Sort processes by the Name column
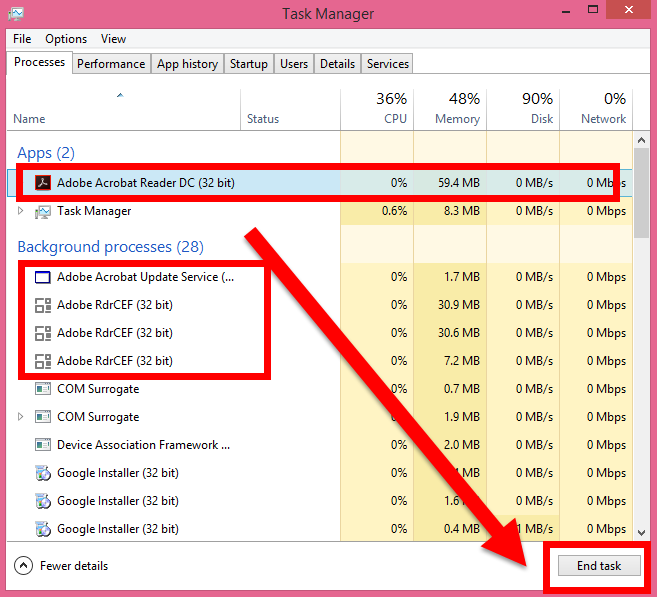This screenshot has width=657, height=597. (124, 110)
